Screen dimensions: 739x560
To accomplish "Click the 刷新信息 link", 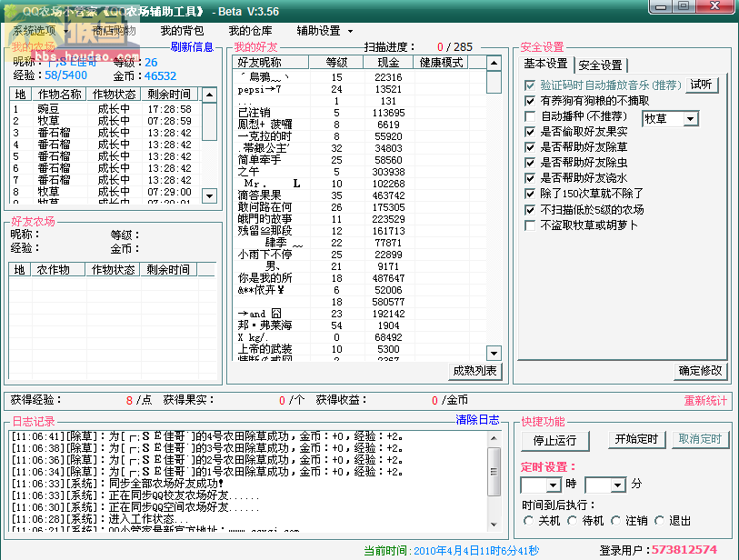I will click(192, 47).
